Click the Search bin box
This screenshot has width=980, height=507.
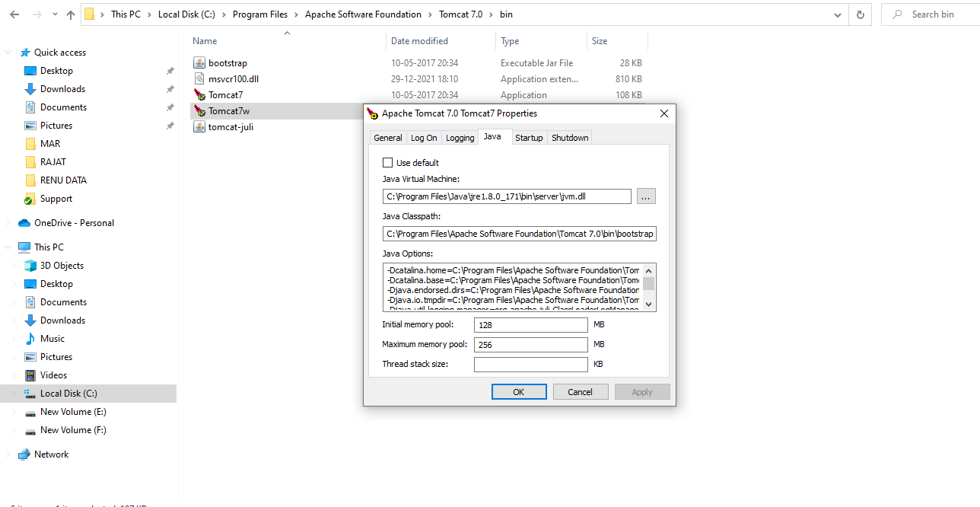tap(931, 14)
